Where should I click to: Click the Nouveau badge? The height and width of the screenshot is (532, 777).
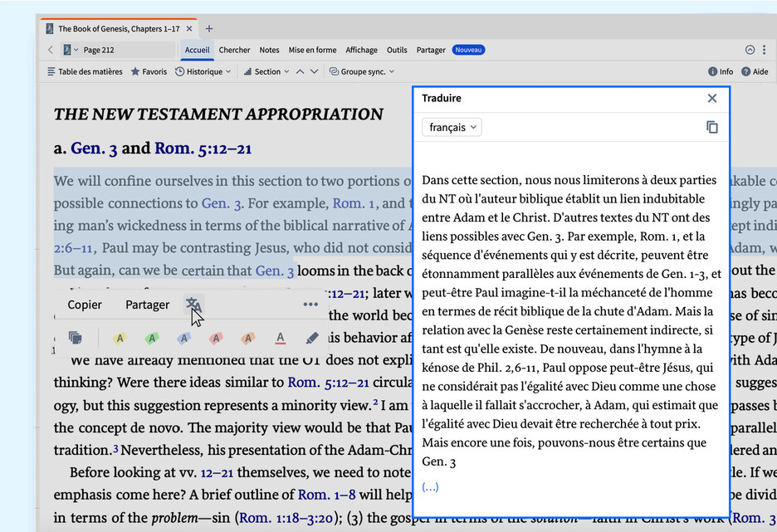tap(468, 50)
